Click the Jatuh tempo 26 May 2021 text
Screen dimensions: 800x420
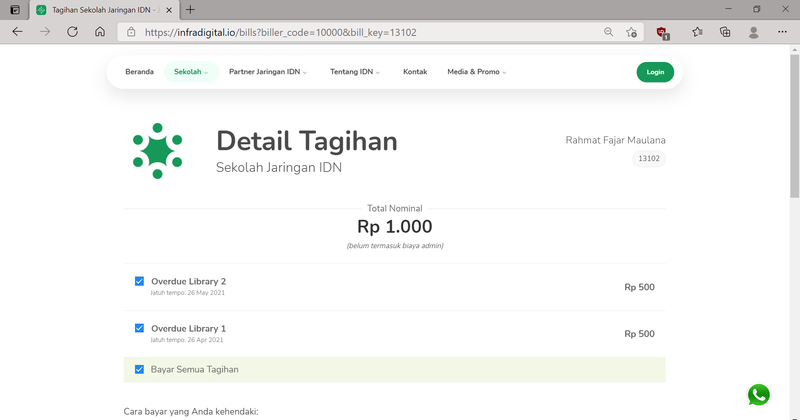[x=187, y=293]
